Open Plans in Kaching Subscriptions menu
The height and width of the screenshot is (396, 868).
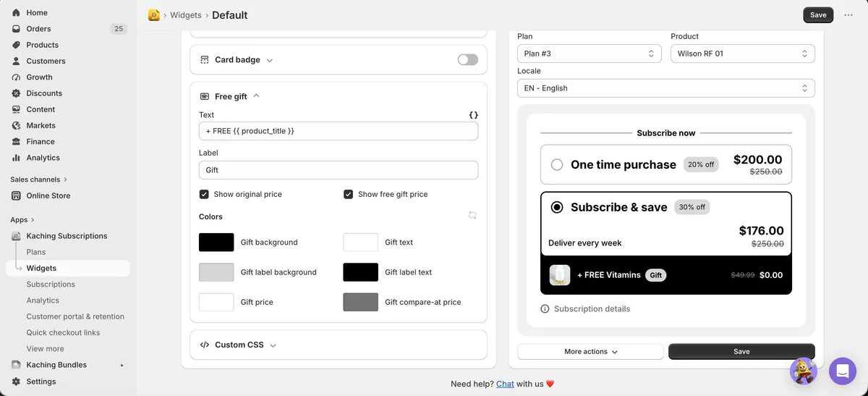click(x=36, y=252)
